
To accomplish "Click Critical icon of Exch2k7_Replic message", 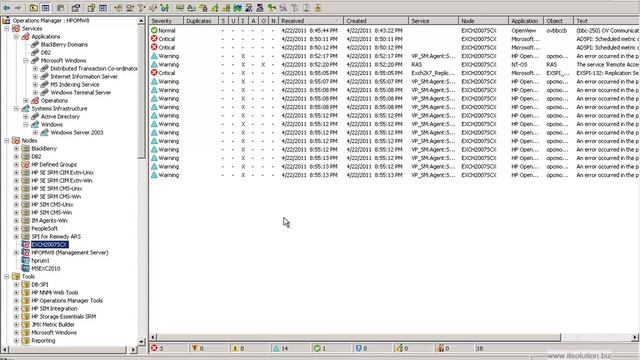I will click(x=154, y=73).
